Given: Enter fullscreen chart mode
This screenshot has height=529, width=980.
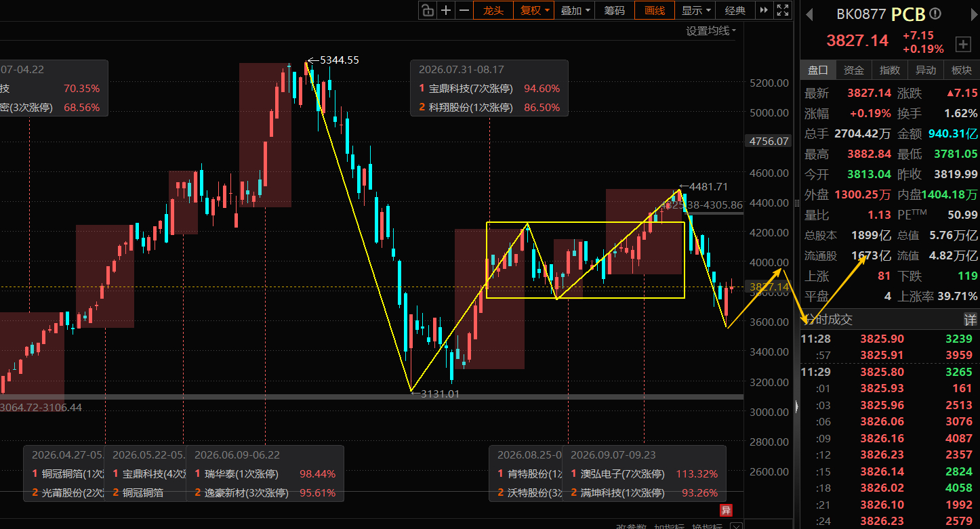Looking at the screenshot, I should [x=783, y=10].
